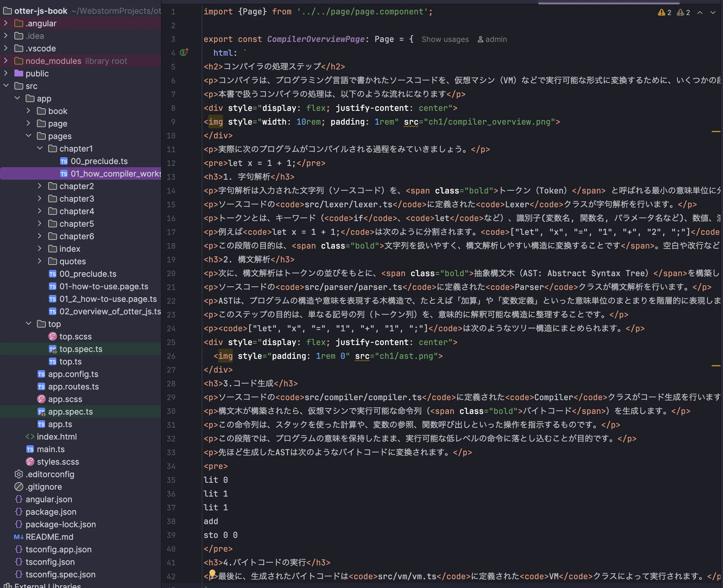Open index.html in the tree
This screenshot has width=723, height=588.
click(x=57, y=436)
